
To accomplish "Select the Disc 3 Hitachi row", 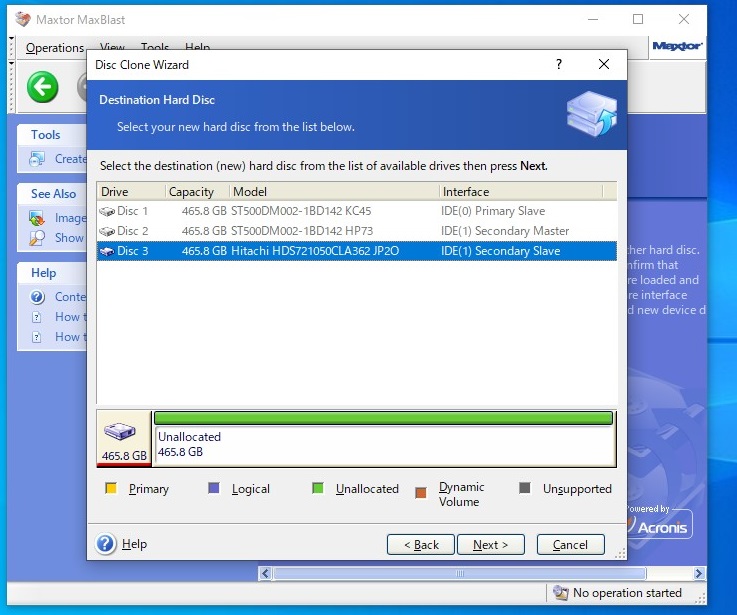I will (357, 251).
